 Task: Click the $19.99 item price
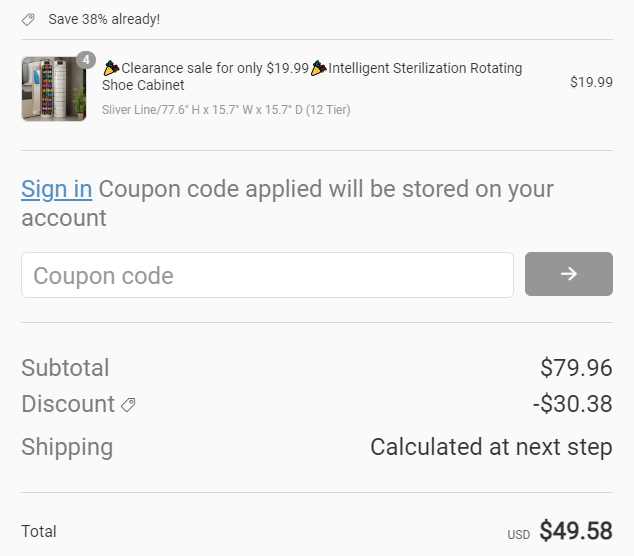[x=591, y=82]
